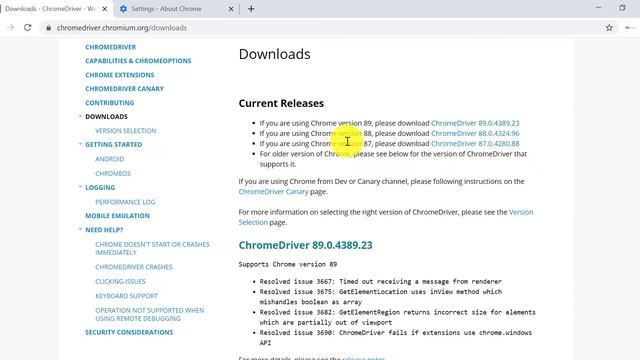Open the Need Help? sidebar section
The image size is (640, 360).
coord(104,230)
